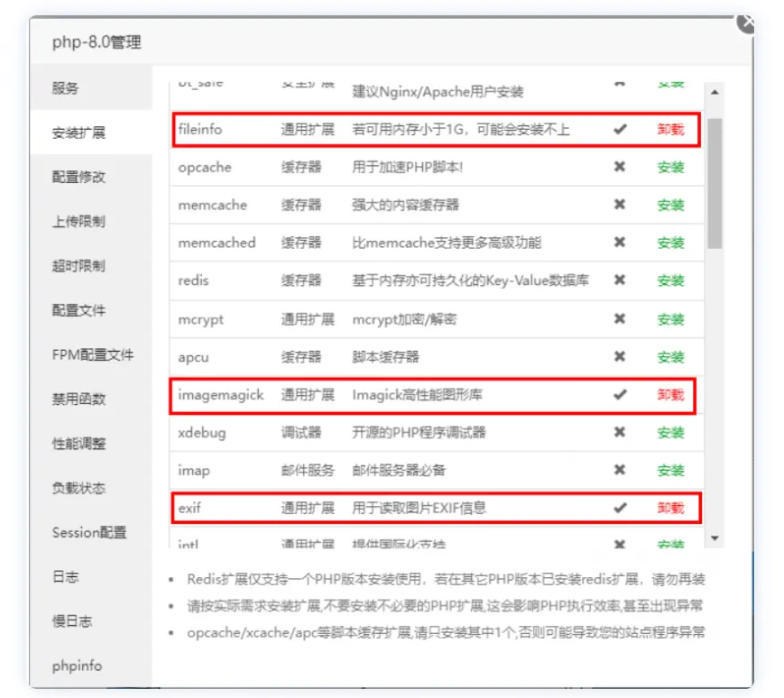Click the X status icon beside opcache

coord(620,167)
